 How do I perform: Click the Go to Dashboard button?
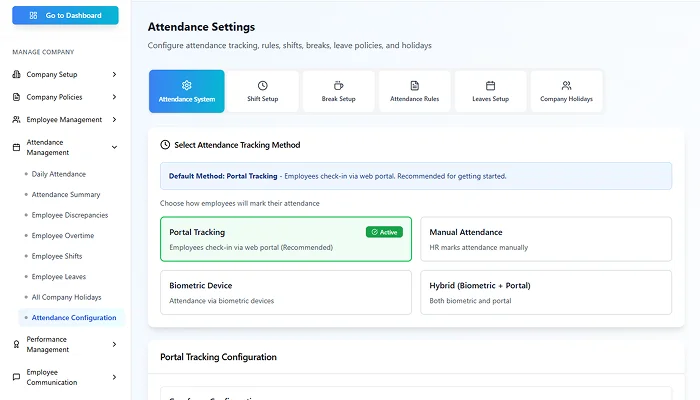point(64,16)
